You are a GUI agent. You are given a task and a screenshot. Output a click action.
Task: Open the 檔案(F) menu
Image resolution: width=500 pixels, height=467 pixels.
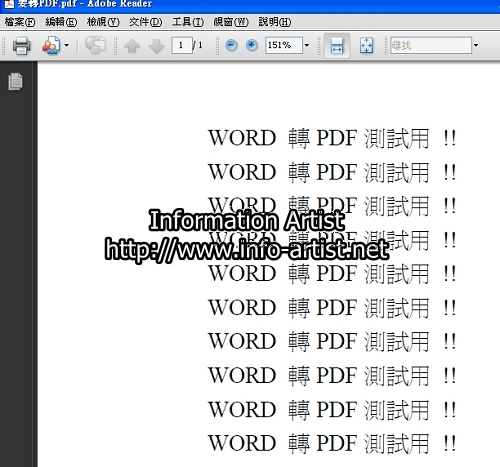20,22
